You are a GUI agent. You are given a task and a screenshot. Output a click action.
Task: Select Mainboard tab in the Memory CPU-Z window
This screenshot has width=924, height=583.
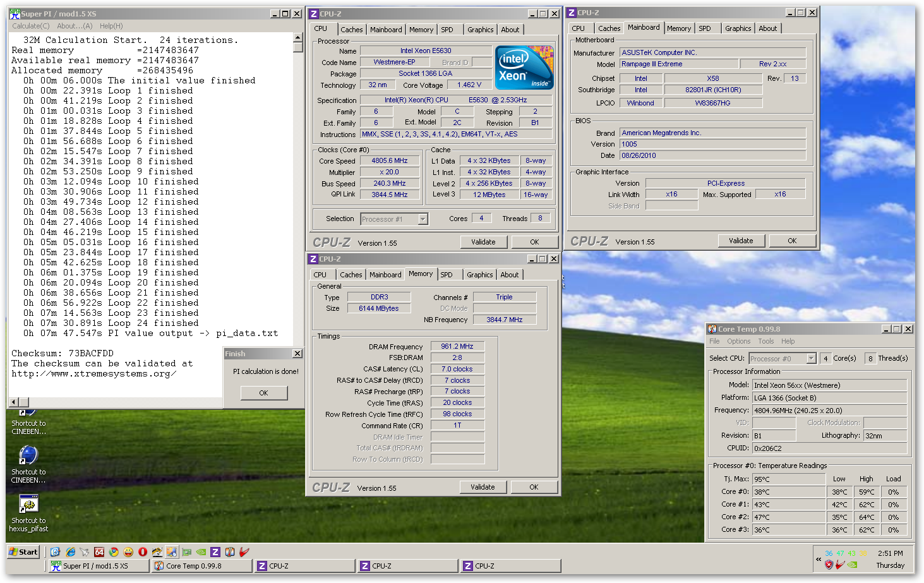(x=385, y=275)
